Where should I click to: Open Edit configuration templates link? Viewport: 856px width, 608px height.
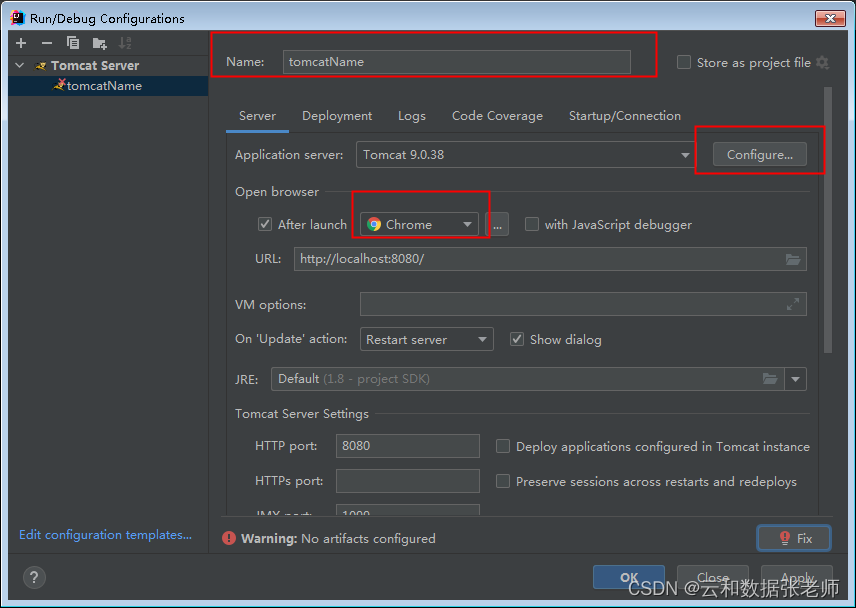pyautogui.click(x=105, y=535)
